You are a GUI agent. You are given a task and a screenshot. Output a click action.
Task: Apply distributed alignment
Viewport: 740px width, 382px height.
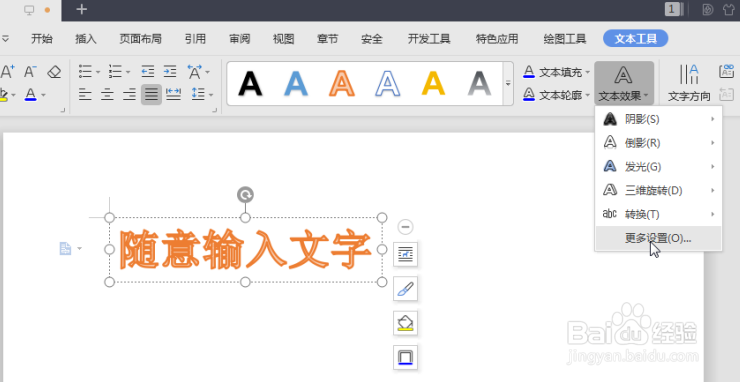[x=174, y=94]
